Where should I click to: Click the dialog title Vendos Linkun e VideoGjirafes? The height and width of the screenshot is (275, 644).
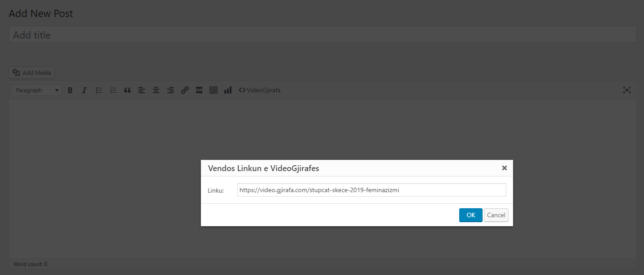(x=264, y=168)
